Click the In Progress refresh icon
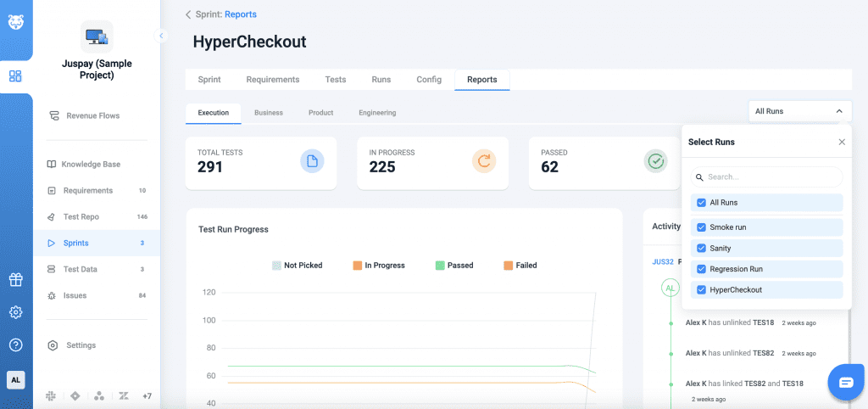 click(484, 161)
